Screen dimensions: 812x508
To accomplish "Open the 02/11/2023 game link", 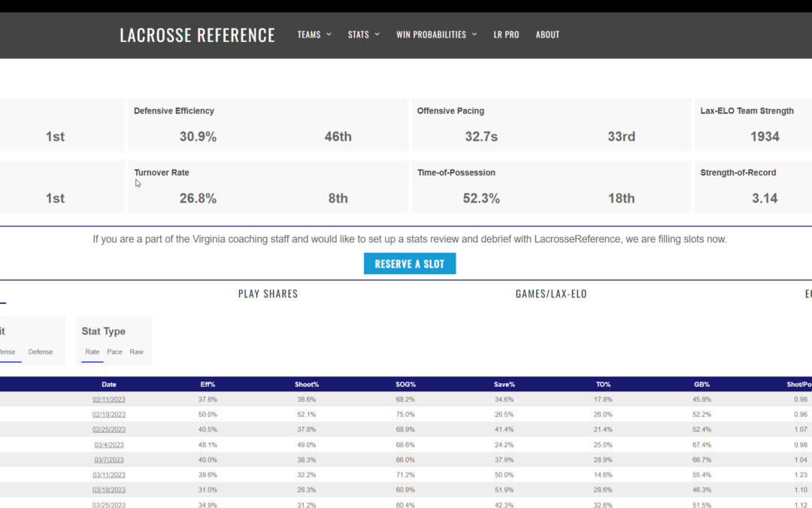I will click(x=109, y=400).
